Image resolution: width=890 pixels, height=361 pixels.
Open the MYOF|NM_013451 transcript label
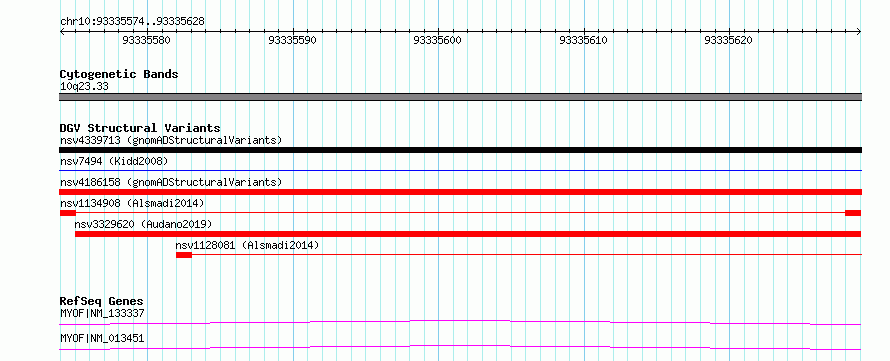click(x=102, y=338)
